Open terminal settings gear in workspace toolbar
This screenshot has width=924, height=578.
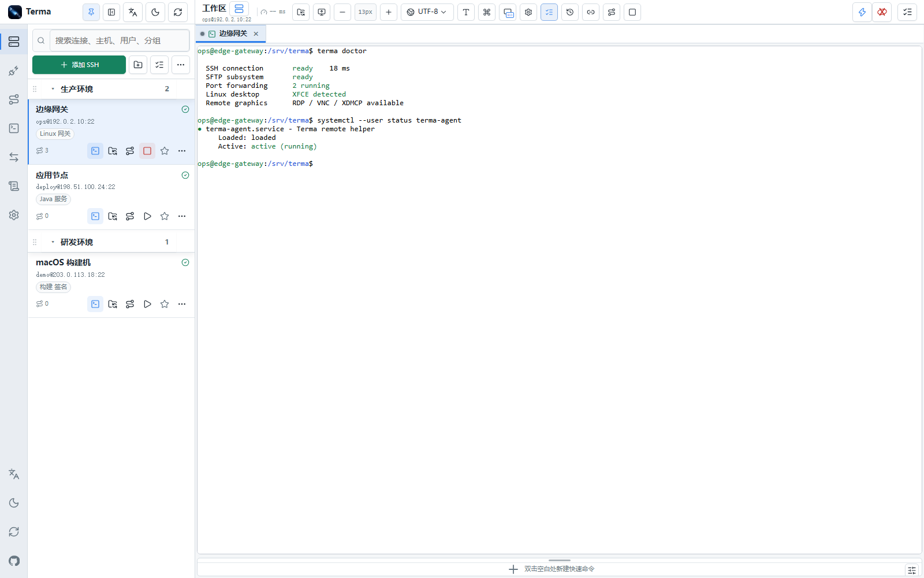pos(528,12)
